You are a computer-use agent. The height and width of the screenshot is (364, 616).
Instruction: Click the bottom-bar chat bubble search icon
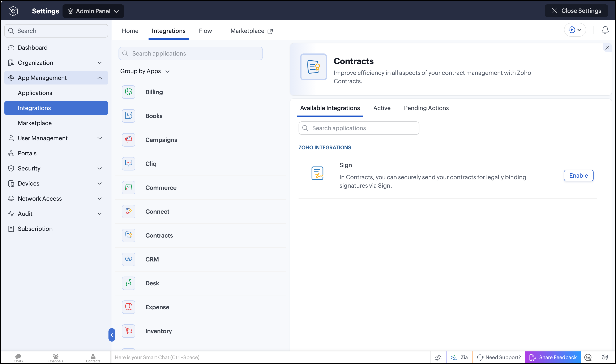[588, 357]
